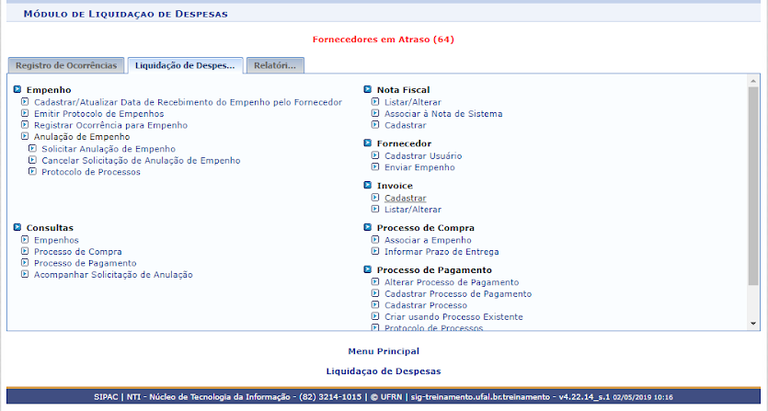This screenshot has width=768, height=411.
Task: Click the icon beside Nota Fiscal heading
Action: point(368,89)
